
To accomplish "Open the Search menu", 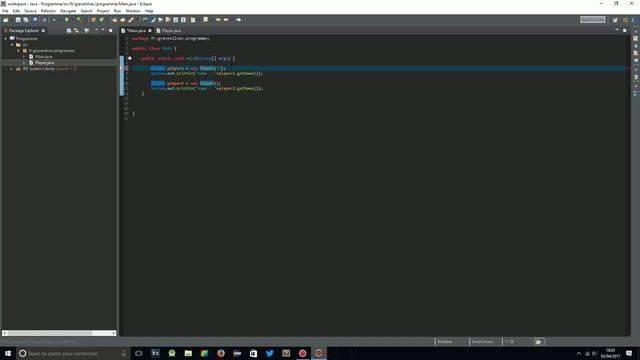I will click(86, 11).
